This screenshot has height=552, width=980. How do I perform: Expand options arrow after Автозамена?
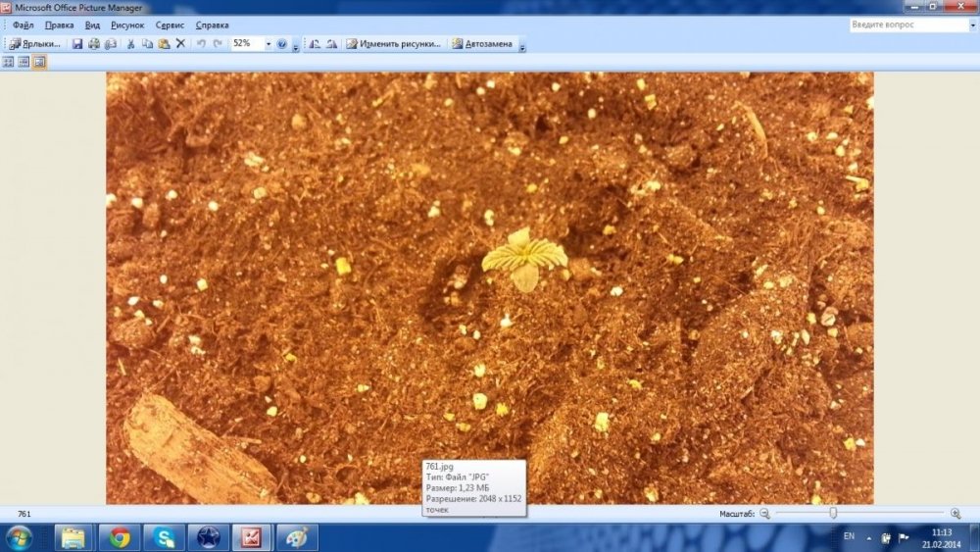(522, 45)
